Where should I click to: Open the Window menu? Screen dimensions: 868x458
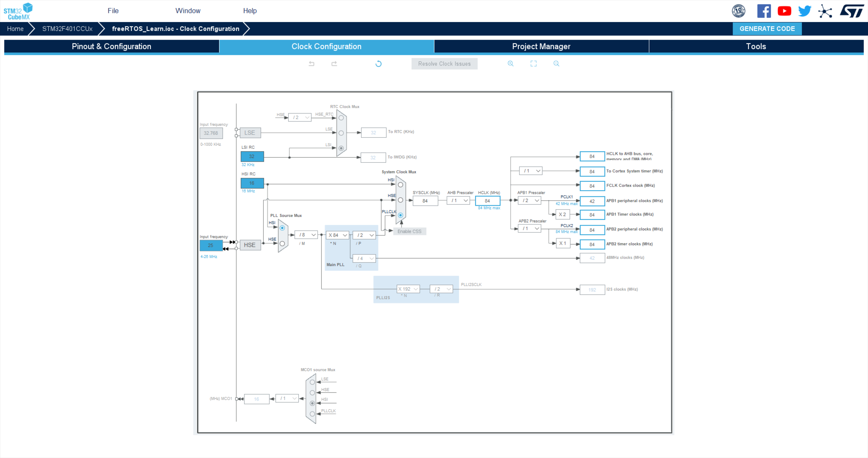click(x=188, y=11)
